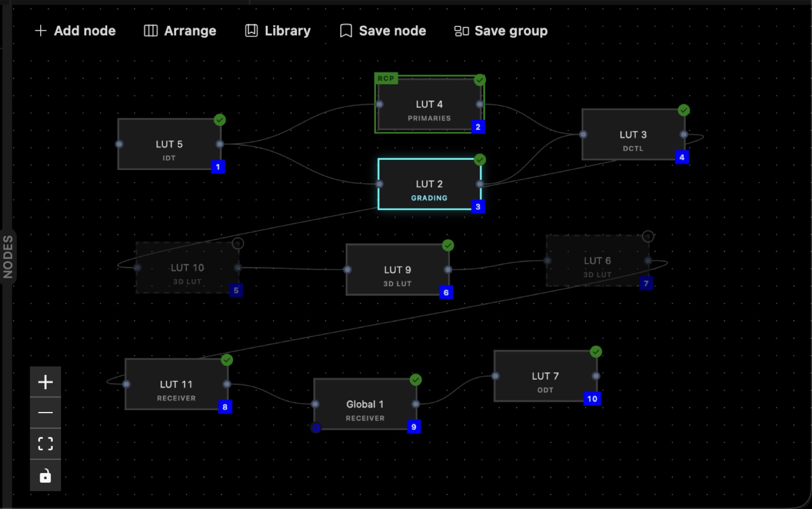The width and height of the screenshot is (812, 509).
Task: Click the input port of LUT 3
Action: [x=583, y=134]
